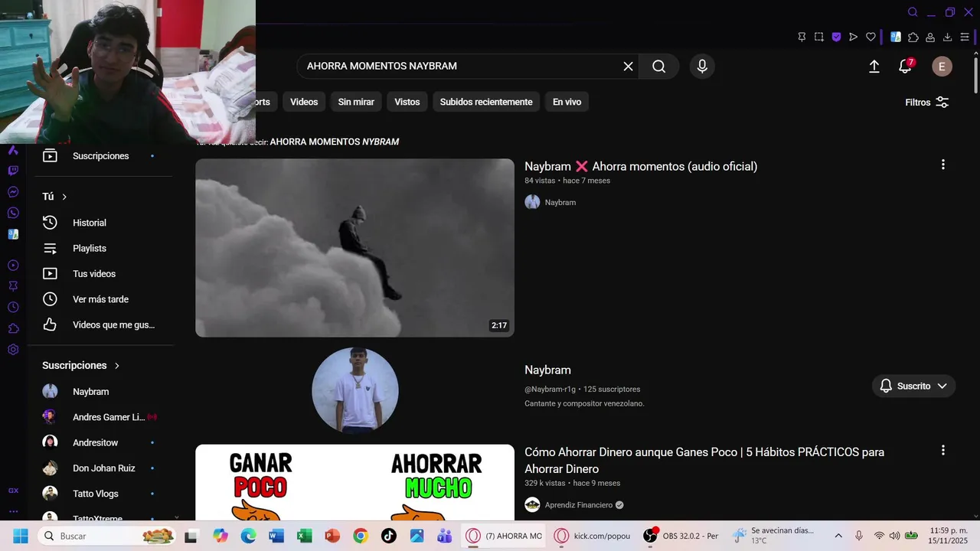This screenshot has width=980, height=551.
Task: Expand the Tú section chevron
Action: pyautogui.click(x=64, y=197)
